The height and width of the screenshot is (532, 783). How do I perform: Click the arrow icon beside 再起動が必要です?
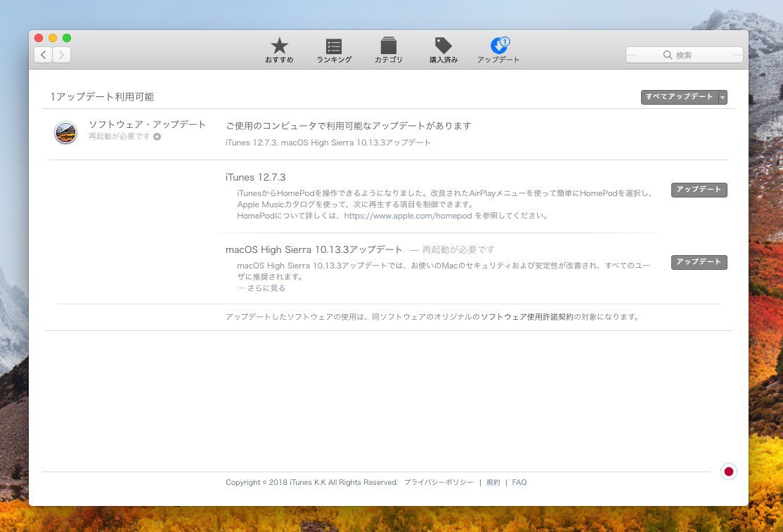click(x=157, y=137)
